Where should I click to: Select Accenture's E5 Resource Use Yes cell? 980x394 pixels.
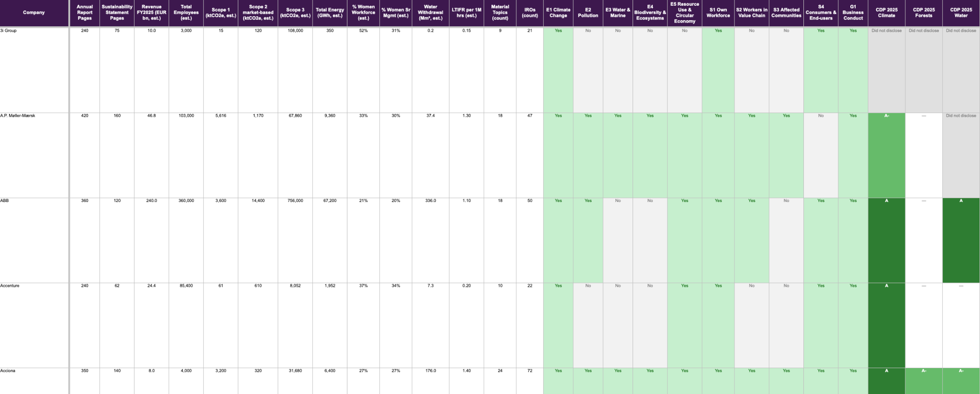pyautogui.click(x=685, y=325)
